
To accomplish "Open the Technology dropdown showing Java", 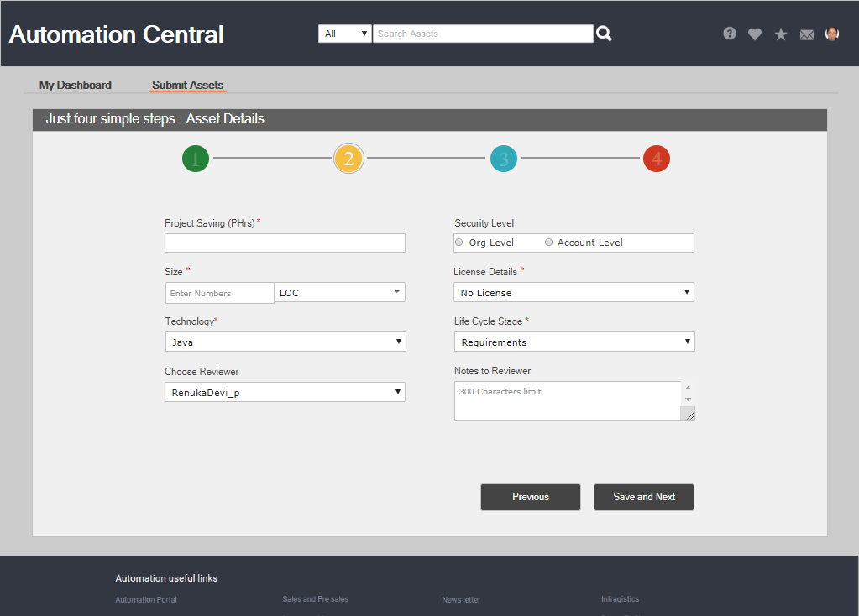I will [x=285, y=342].
